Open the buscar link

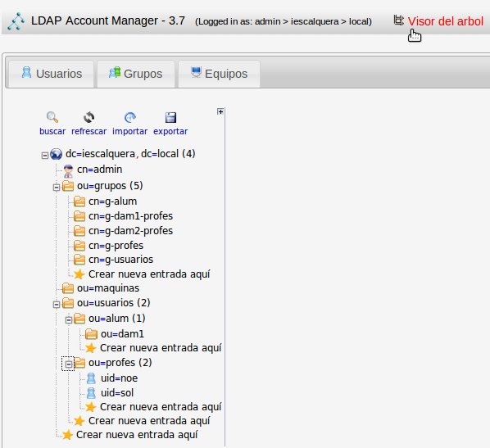point(52,131)
